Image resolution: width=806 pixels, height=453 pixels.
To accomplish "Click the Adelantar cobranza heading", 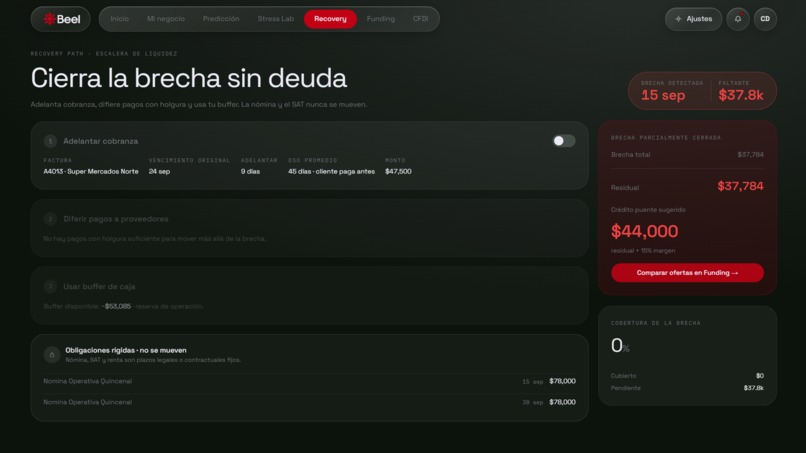I will click(x=100, y=141).
